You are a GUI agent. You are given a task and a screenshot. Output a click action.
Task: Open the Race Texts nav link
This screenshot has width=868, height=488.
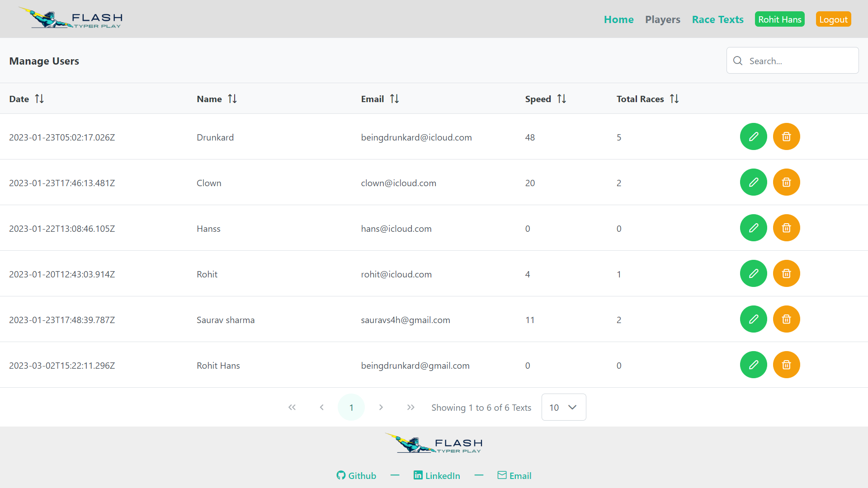pyautogui.click(x=717, y=19)
